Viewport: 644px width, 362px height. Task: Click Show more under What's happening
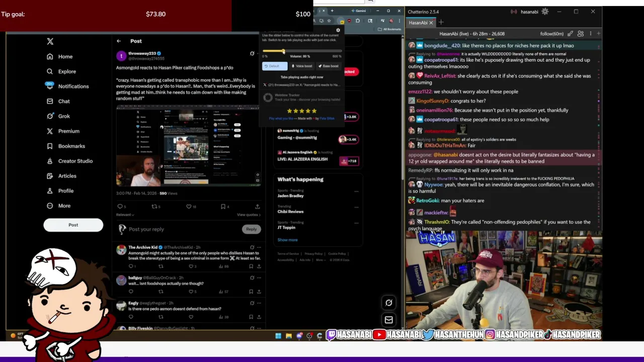(x=287, y=240)
